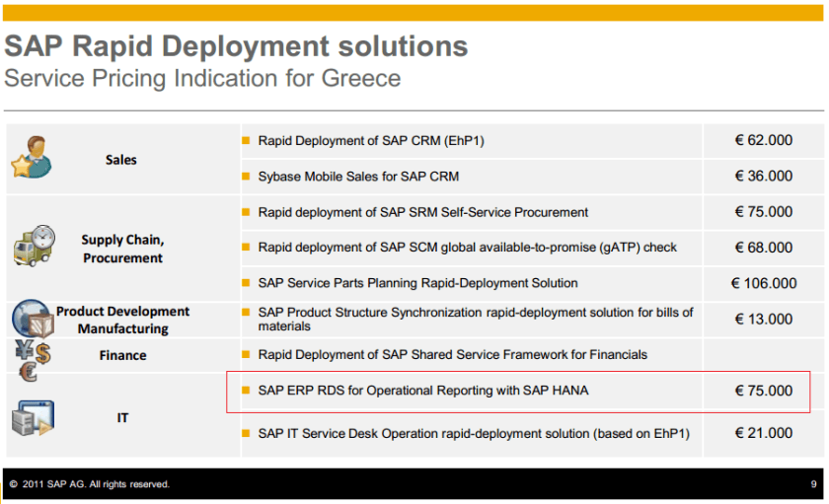Click the SAP SCM global available-to-promise entry
This screenshot has height=504, width=829.
coord(467,248)
